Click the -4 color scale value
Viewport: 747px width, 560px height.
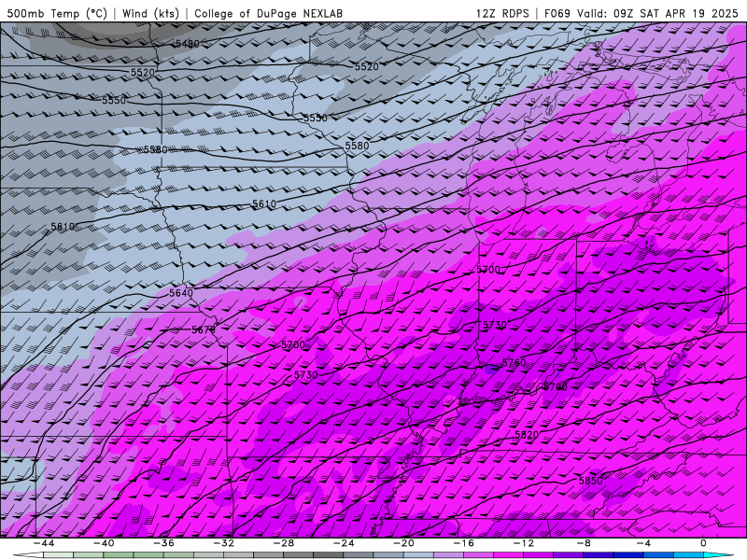644,543
